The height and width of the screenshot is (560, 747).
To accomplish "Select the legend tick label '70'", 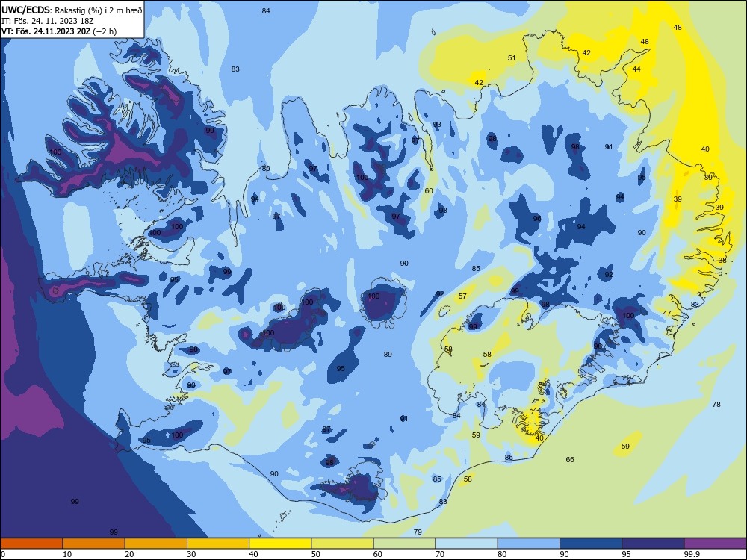I will pyautogui.click(x=440, y=554).
